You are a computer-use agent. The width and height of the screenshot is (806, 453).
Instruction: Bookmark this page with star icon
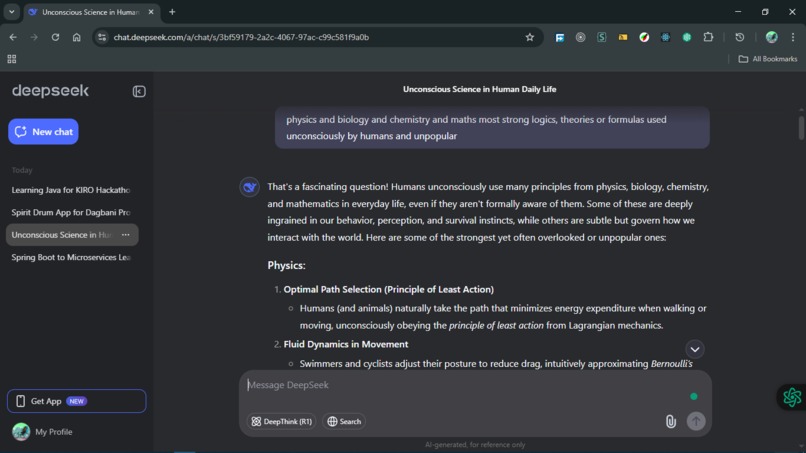click(529, 37)
